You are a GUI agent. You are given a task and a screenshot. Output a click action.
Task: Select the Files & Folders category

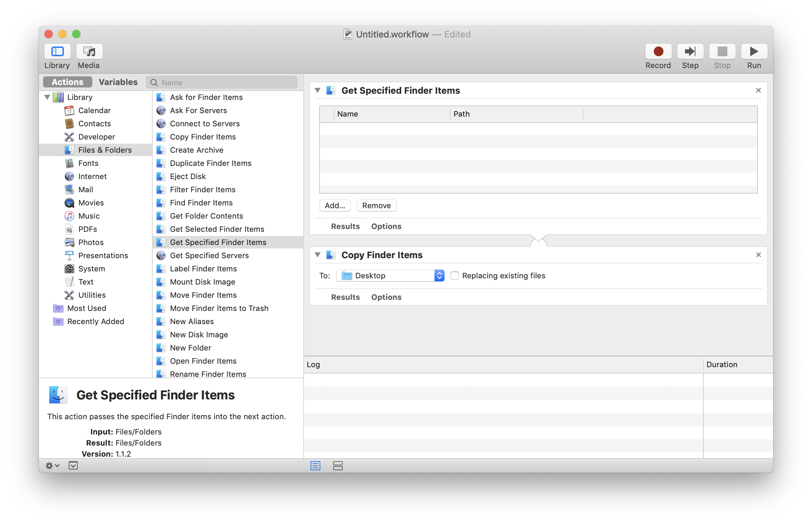[x=95, y=150]
